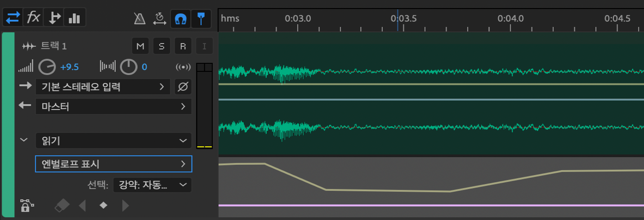
Task: Toggle polarity reverse Ø button
Action: [x=183, y=87]
